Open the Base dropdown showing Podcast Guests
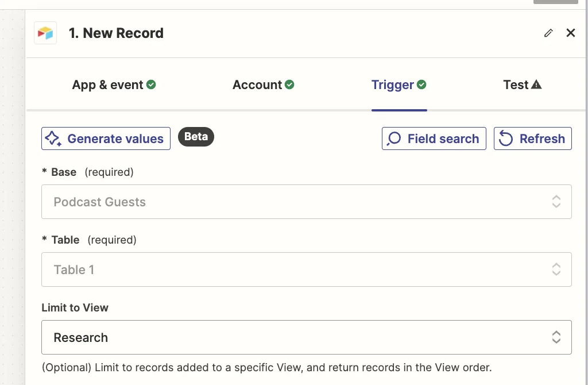This screenshot has width=588, height=385. [x=307, y=202]
